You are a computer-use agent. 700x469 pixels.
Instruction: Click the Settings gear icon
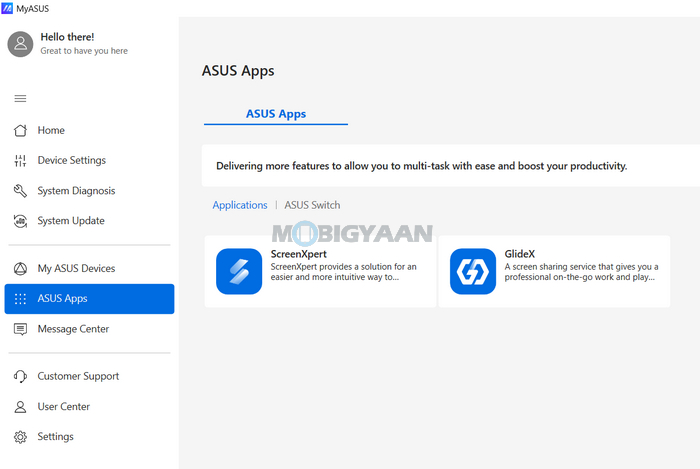(x=20, y=436)
